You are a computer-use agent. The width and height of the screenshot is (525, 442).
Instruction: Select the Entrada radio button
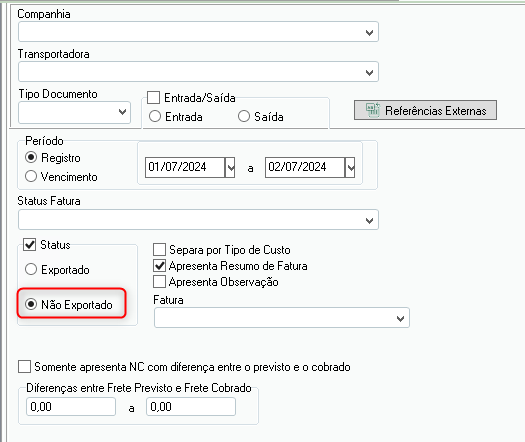155,117
